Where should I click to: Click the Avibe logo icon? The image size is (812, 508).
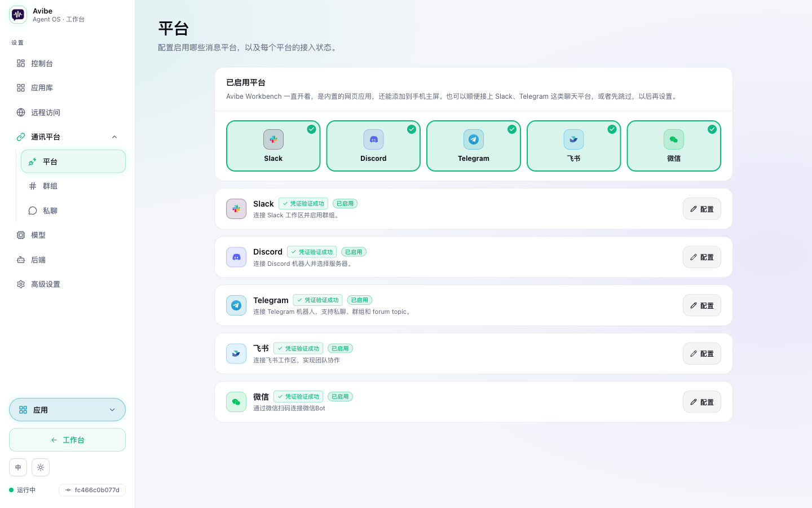(18, 15)
